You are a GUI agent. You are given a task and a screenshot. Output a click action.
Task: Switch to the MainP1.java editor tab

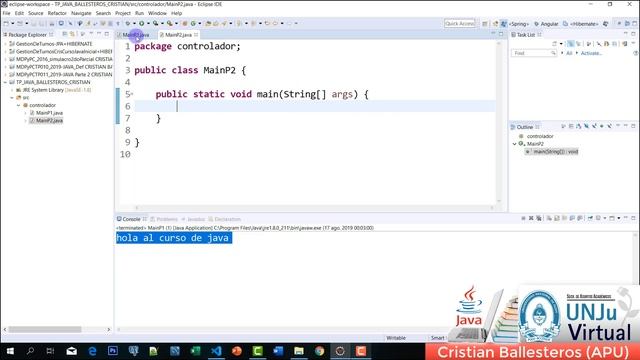[x=136, y=35]
